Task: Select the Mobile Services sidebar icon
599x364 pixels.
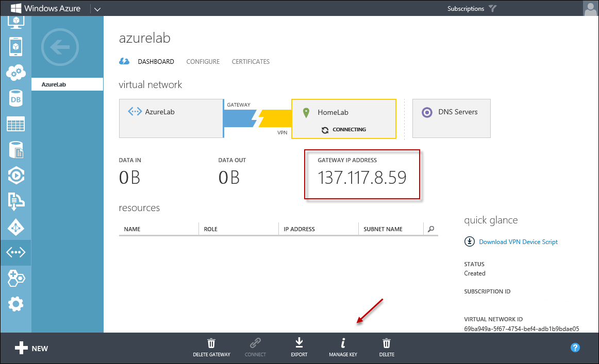Action: 15,47
